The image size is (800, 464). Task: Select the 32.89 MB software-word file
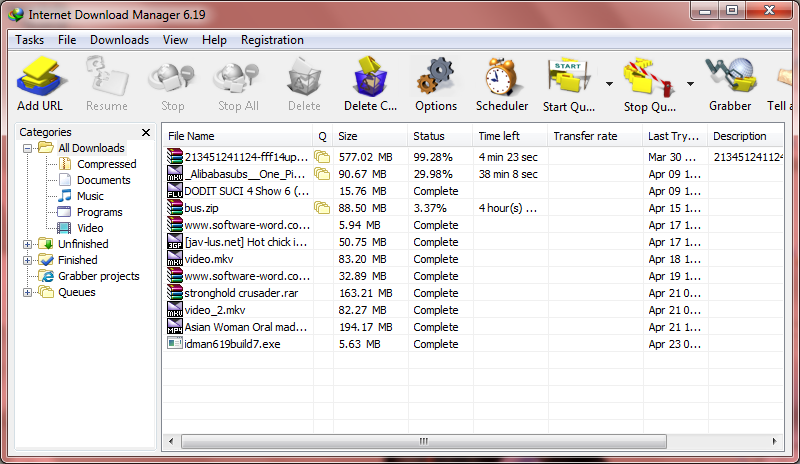tap(247, 276)
